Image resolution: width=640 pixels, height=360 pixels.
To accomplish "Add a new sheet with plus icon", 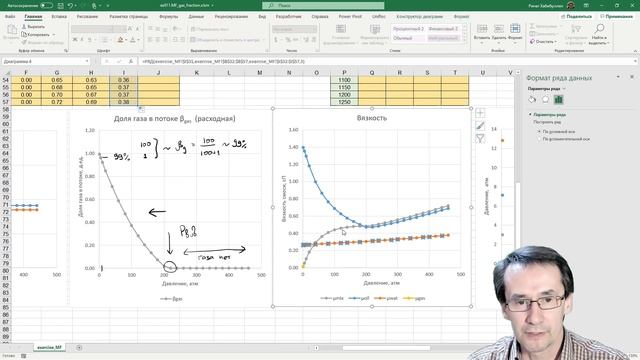I will 79,347.
